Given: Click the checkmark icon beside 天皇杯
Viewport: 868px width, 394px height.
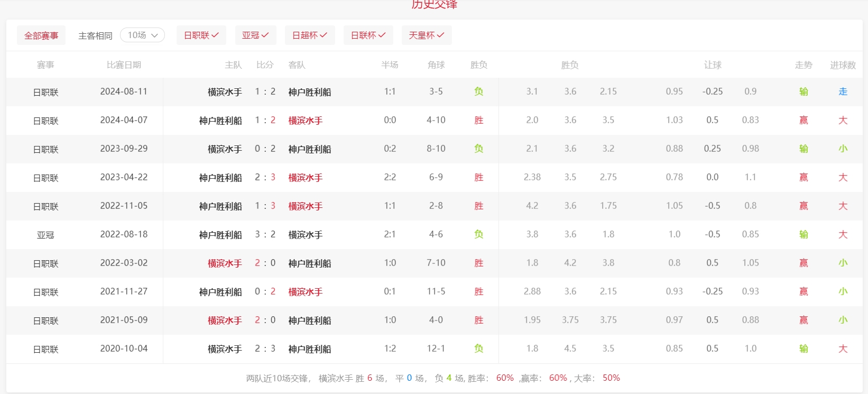Looking at the screenshot, I should click(440, 35).
